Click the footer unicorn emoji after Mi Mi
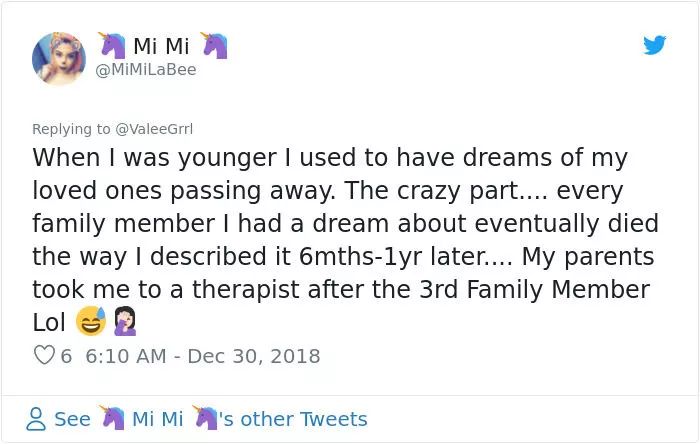The image size is (700, 444). pyautogui.click(x=204, y=418)
